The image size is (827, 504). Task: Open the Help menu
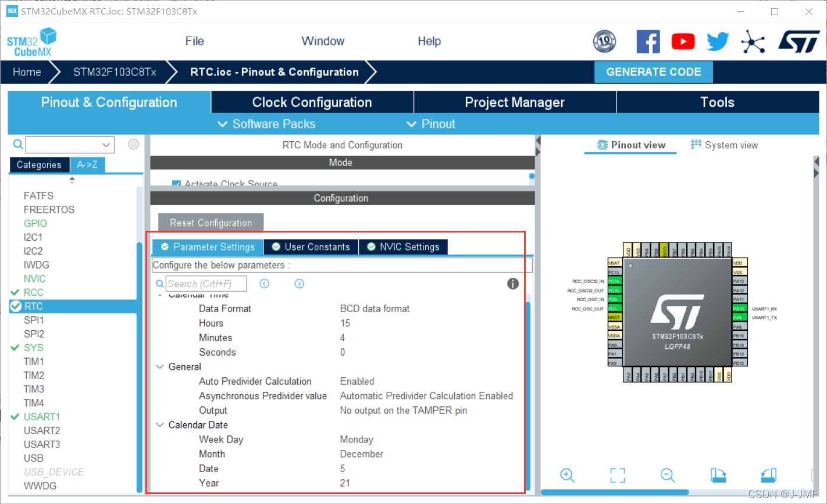click(429, 41)
